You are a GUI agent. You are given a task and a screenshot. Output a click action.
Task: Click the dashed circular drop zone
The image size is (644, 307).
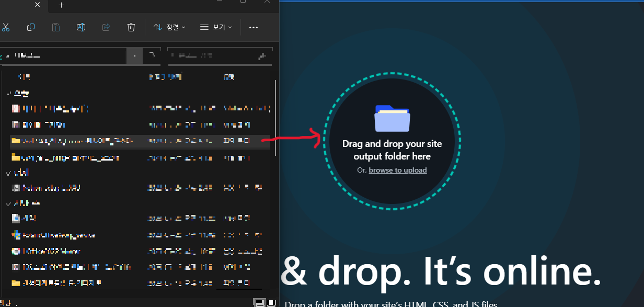392,142
